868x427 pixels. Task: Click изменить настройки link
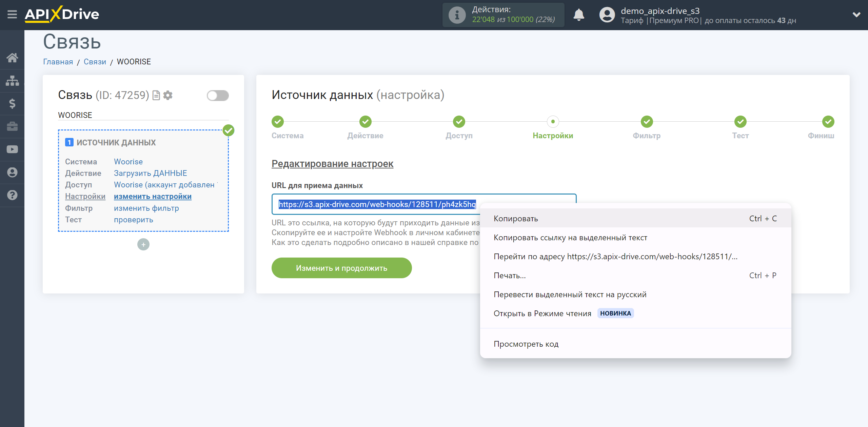point(153,196)
